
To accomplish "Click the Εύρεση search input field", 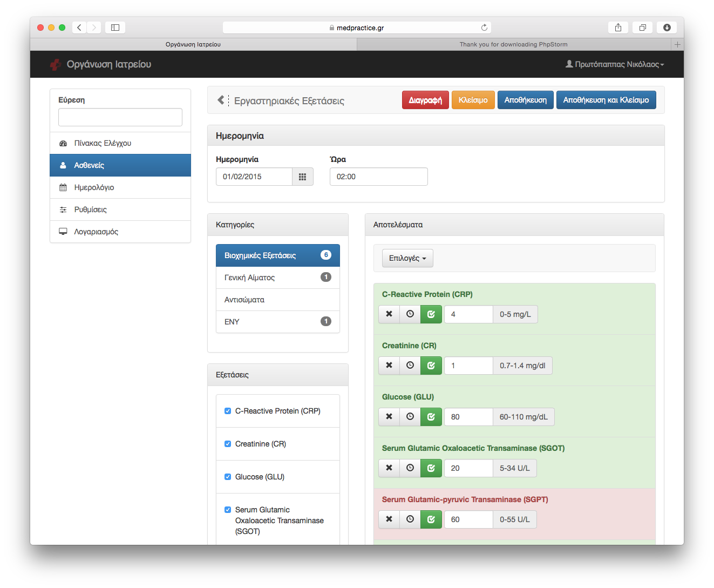I will (x=120, y=117).
